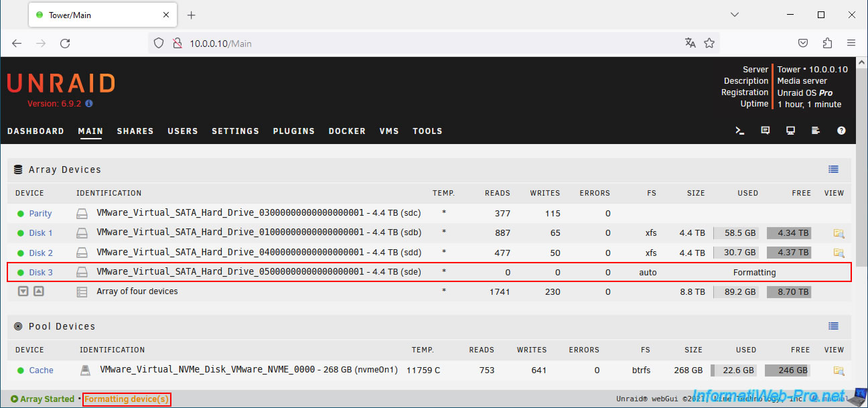Toggle Array Devices view list icon
This screenshot has height=408, width=868.
tap(833, 169)
